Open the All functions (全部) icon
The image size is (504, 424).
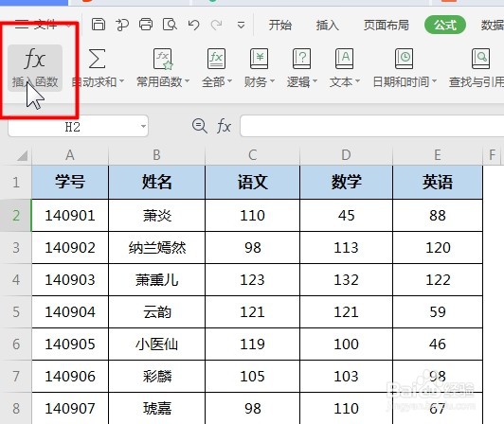pyautogui.click(x=216, y=59)
